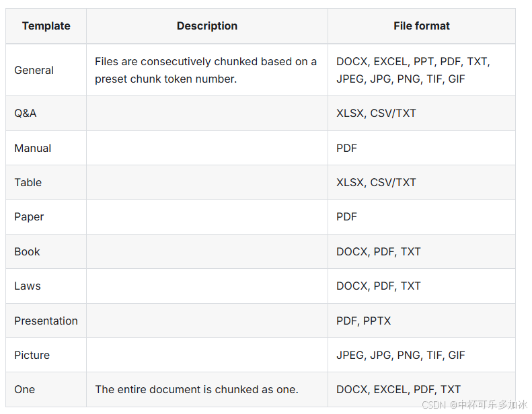Select the Paper template cell

[x=29, y=216]
